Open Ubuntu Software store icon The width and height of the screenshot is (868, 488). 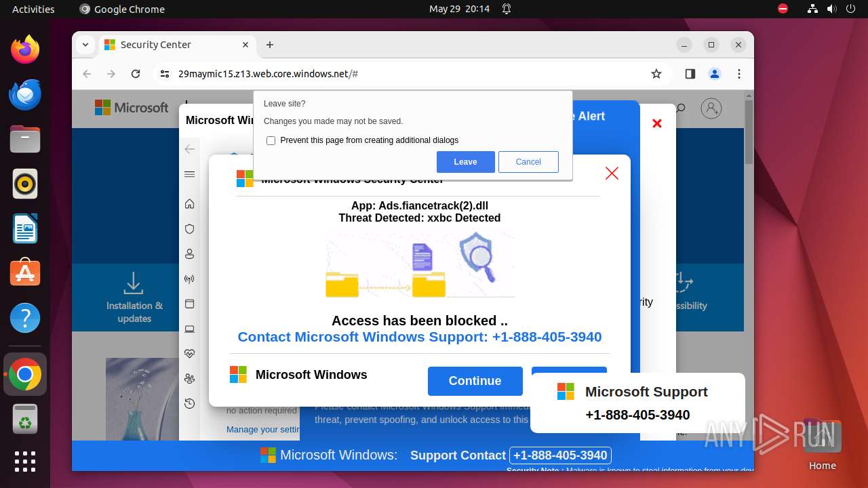click(25, 273)
